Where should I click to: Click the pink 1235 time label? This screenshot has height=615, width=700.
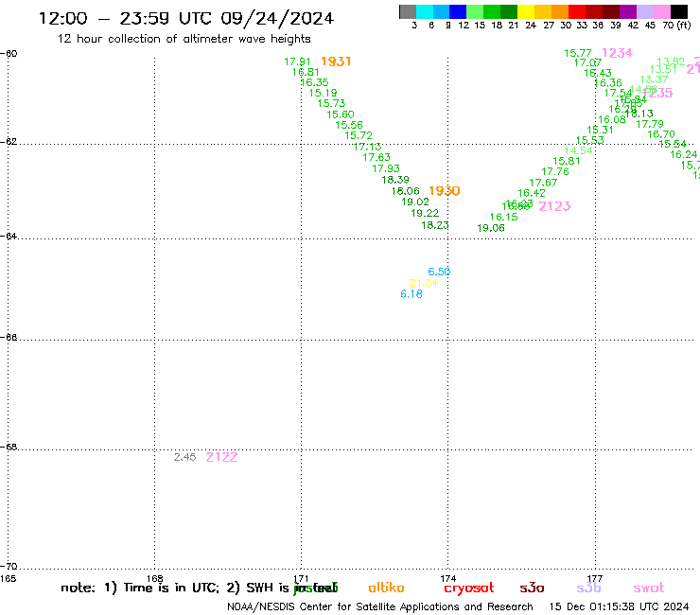tap(658, 93)
